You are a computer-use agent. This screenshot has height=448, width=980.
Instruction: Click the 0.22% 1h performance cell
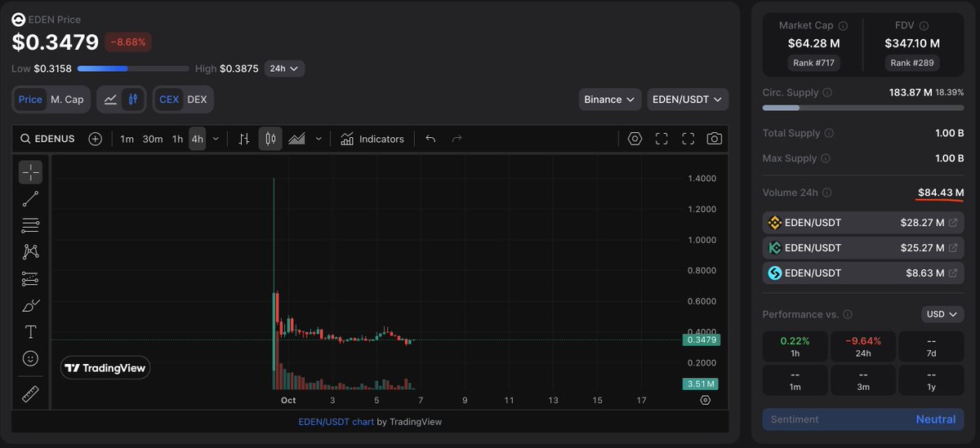pos(795,347)
